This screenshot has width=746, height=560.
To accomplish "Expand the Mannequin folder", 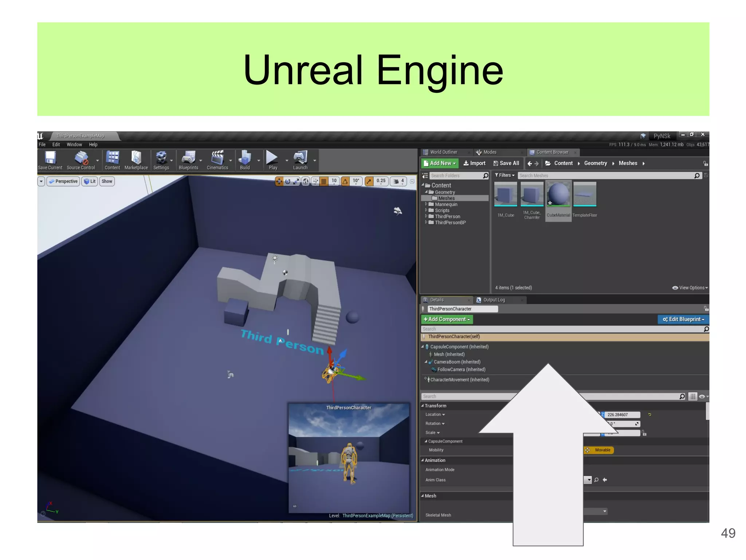I will coord(426,204).
